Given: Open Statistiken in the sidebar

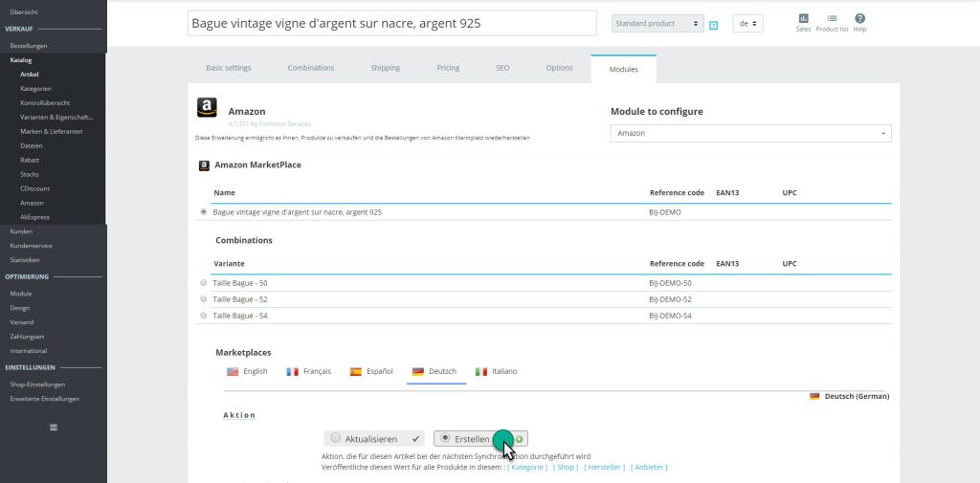Looking at the screenshot, I should [x=25, y=260].
